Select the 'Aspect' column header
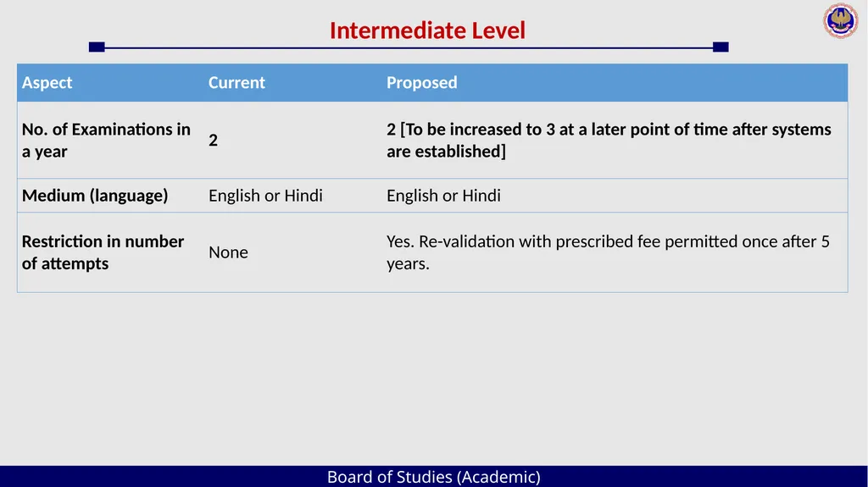This screenshot has width=868, height=487. [x=47, y=82]
